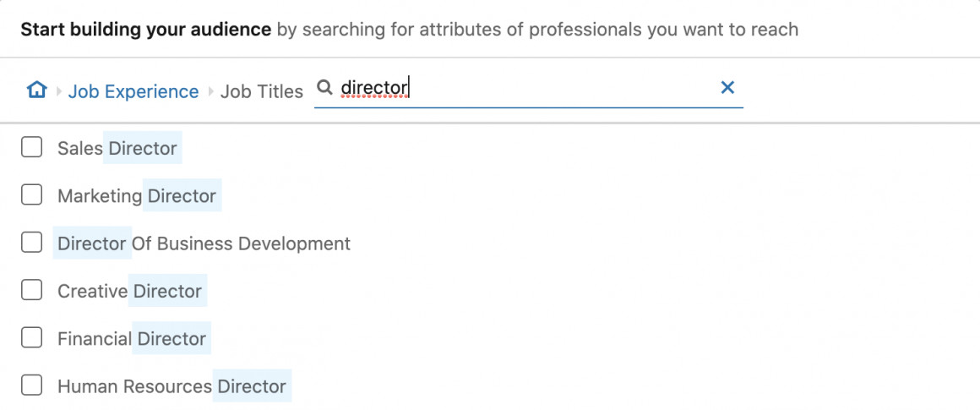This screenshot has height=410, width=980.
Task: Click breadcrumb arrow before Job Titles
Action: point(211,92)
